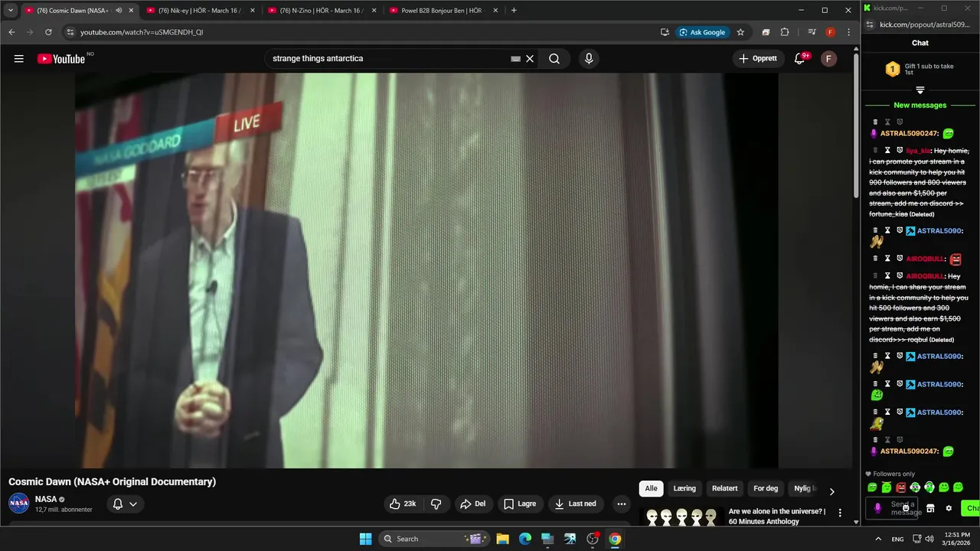Focus the YouTube search field
This screenshot has height=551, width=980.
pyautogui.click(x=390, y=58)
